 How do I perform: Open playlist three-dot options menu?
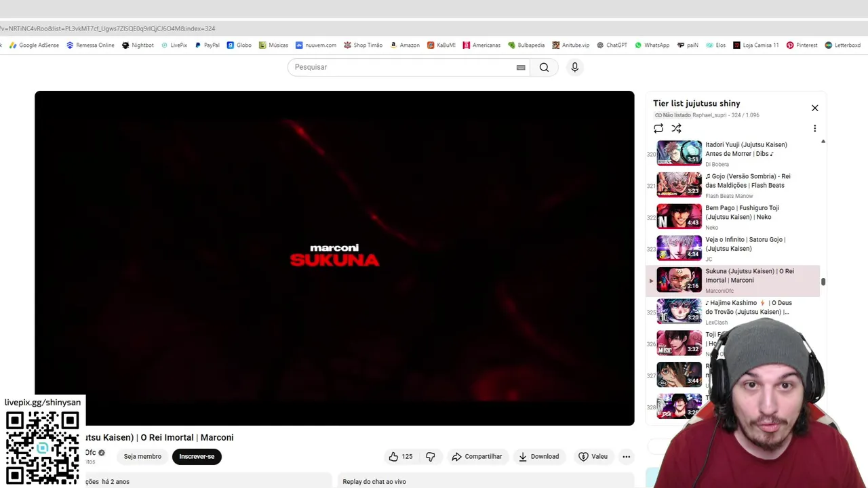[815, 128]
